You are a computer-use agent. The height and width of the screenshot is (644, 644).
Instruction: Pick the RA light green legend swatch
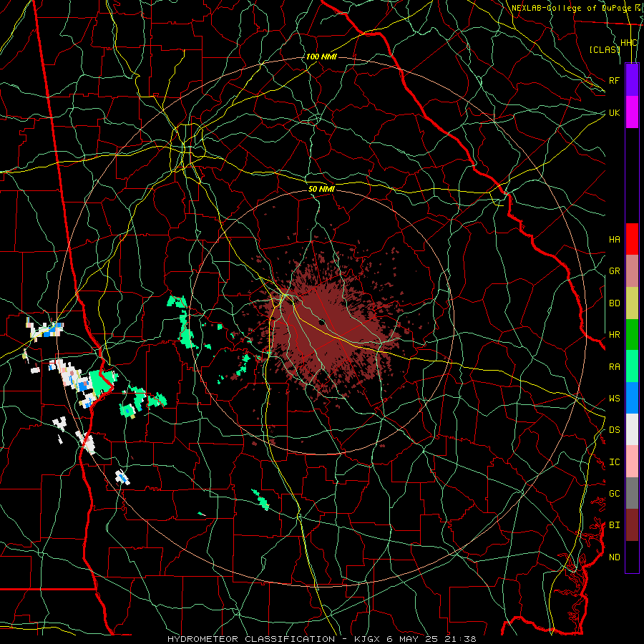(632, 366)
